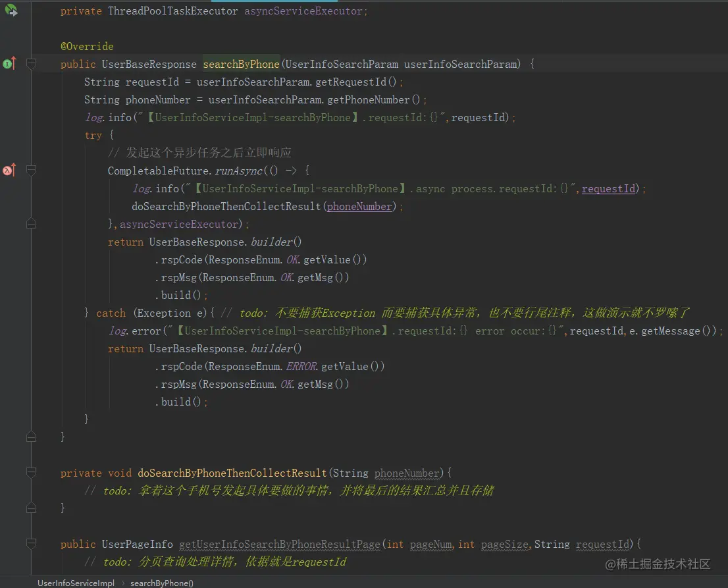Click doSearchByPhoneThenCollectResult in private method declaration
This screenshot has height=588, width=728.
(x=232, y=473)
